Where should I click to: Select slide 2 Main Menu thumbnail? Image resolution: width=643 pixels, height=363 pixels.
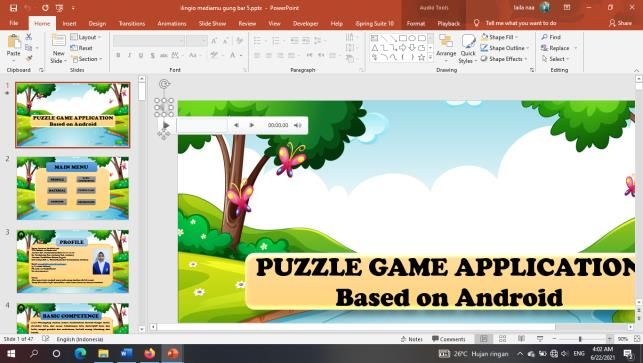coord(73,188)
